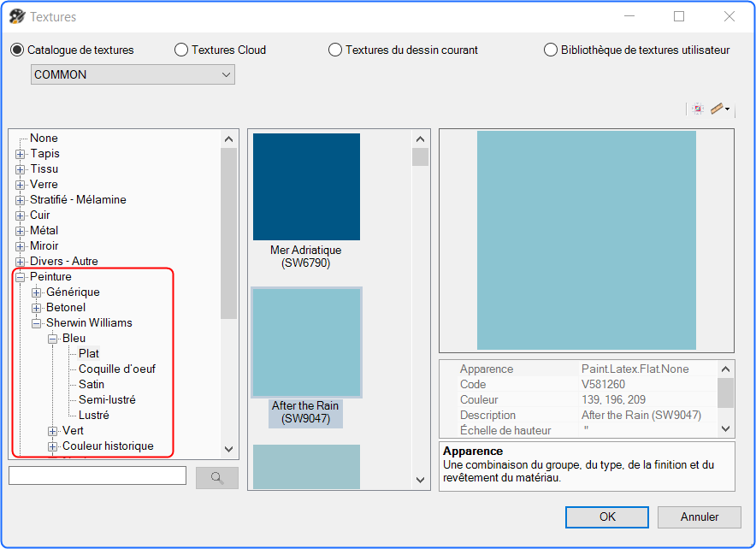
Task: Select the Plat finish item
Action: 89,354
